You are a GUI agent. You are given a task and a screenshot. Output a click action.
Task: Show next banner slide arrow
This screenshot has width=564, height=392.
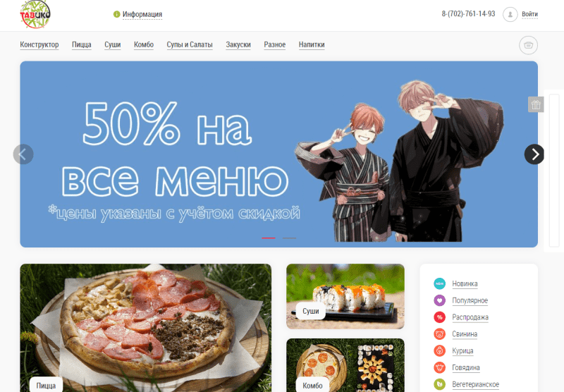534,154
